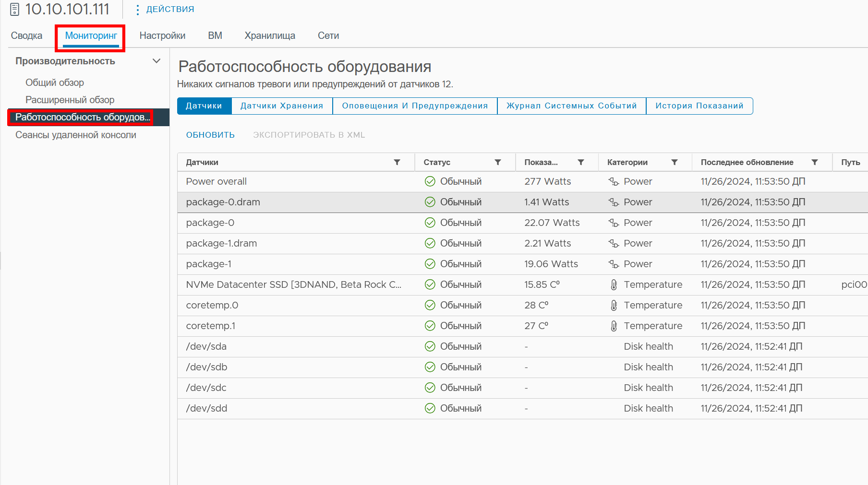This screenshot has width=868, height=485.
Task: Select the package-1.dram sensor row
Action: (x=522, y=243)
